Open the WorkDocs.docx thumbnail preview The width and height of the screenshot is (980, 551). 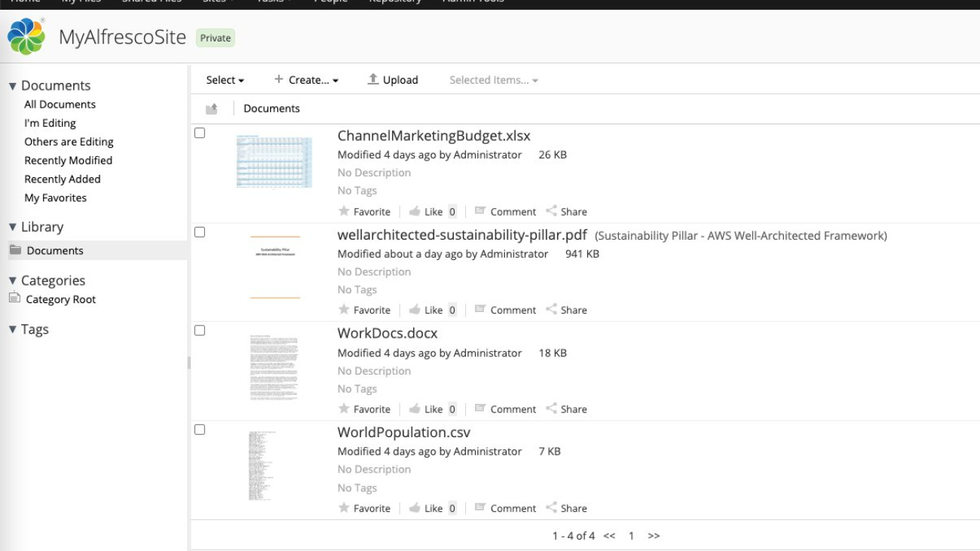[274, 368]
